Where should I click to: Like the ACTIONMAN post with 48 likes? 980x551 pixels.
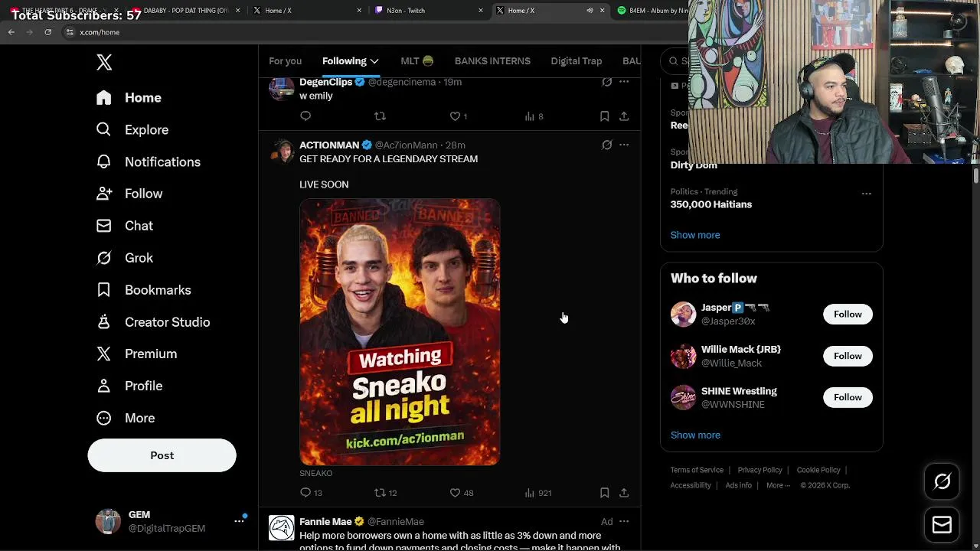462,493
